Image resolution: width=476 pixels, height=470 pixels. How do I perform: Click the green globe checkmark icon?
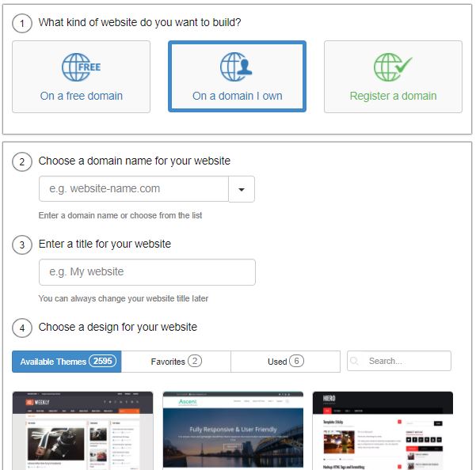tap(393, 67)
